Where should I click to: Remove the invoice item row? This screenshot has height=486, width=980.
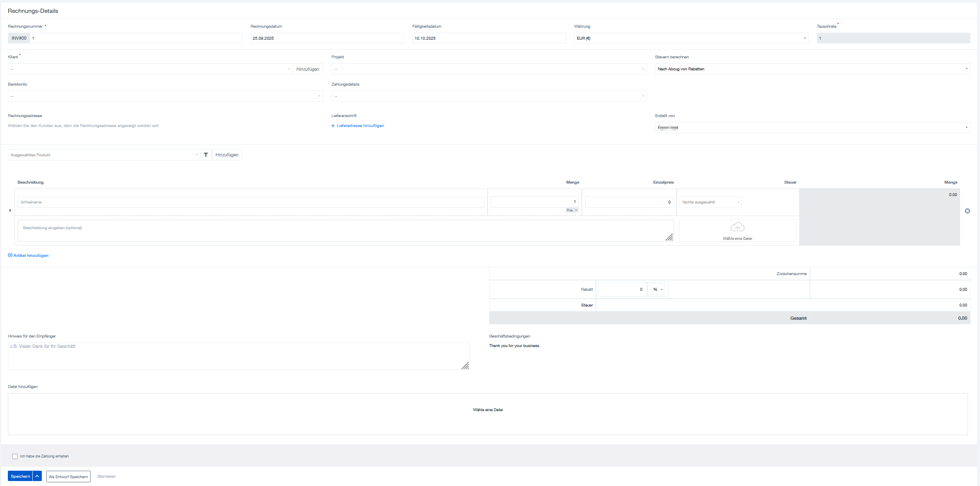[x=967, y=211]
